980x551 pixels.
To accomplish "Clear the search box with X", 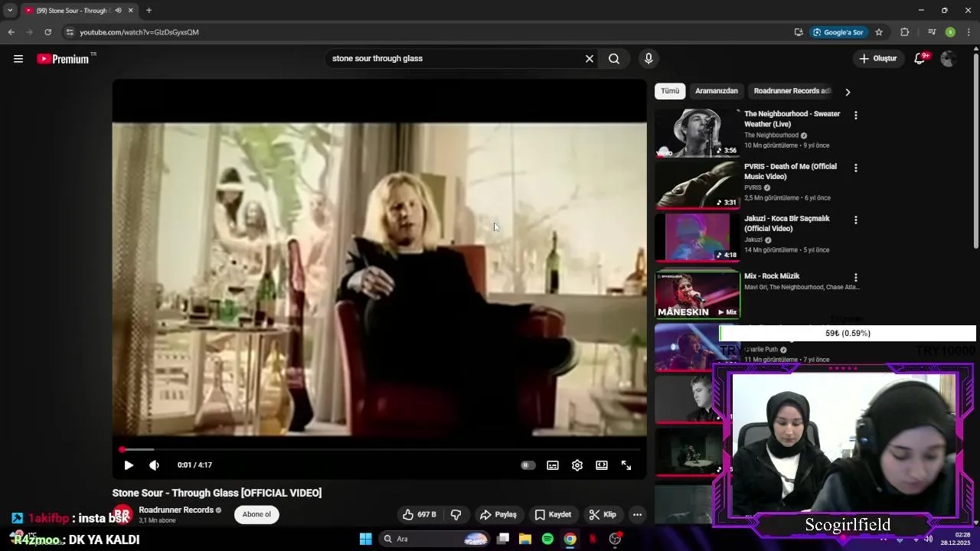I will point(590,59).
